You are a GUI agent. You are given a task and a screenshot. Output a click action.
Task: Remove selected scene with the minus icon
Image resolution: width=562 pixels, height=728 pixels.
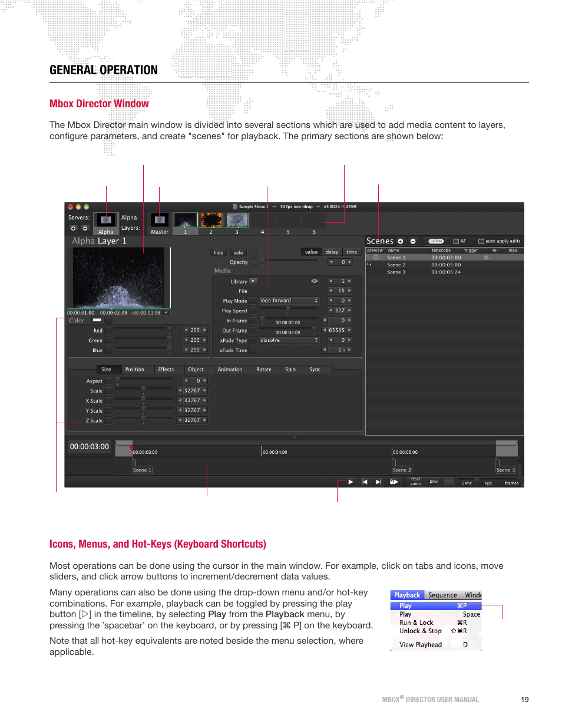[x=413, y=241]
